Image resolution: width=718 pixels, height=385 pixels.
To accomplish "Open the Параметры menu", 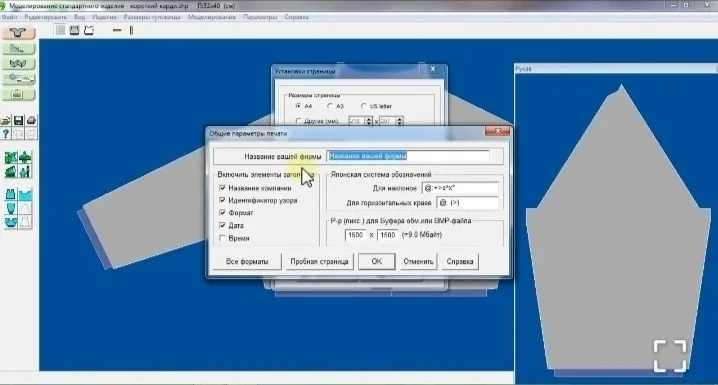I will (x=260, y=17).
